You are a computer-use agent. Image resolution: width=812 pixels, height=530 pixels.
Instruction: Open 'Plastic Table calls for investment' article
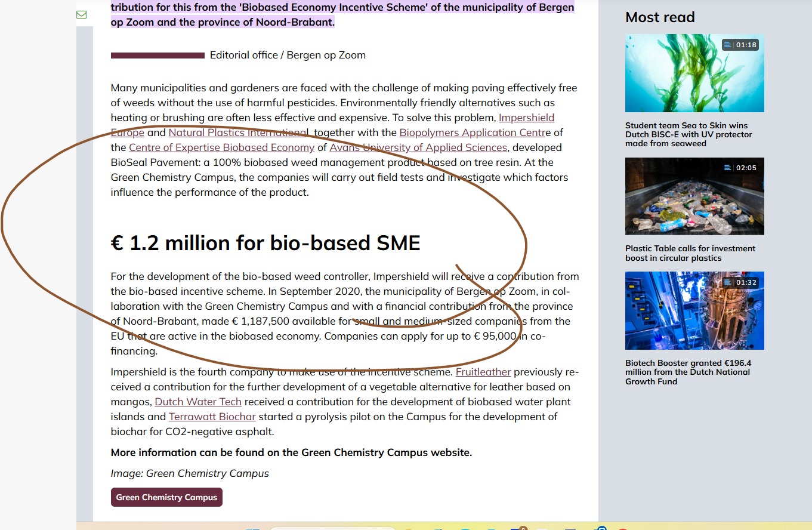[690, 253]
